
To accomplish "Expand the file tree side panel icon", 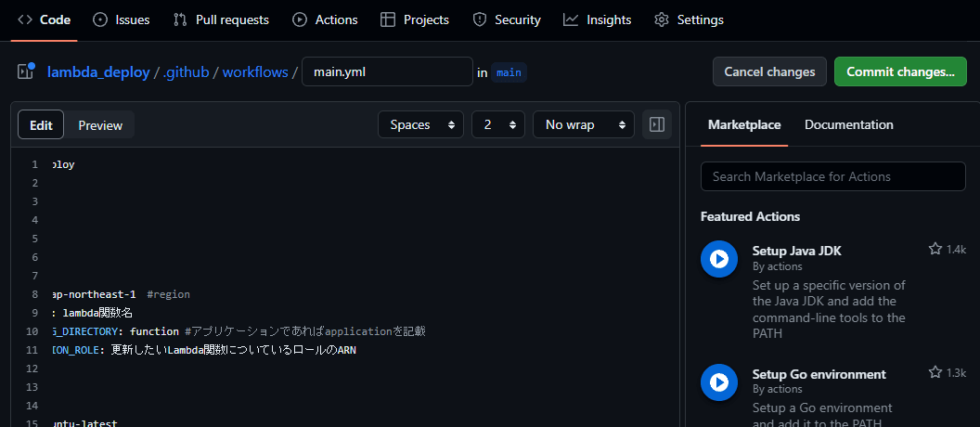I will (x=26, y=71).
